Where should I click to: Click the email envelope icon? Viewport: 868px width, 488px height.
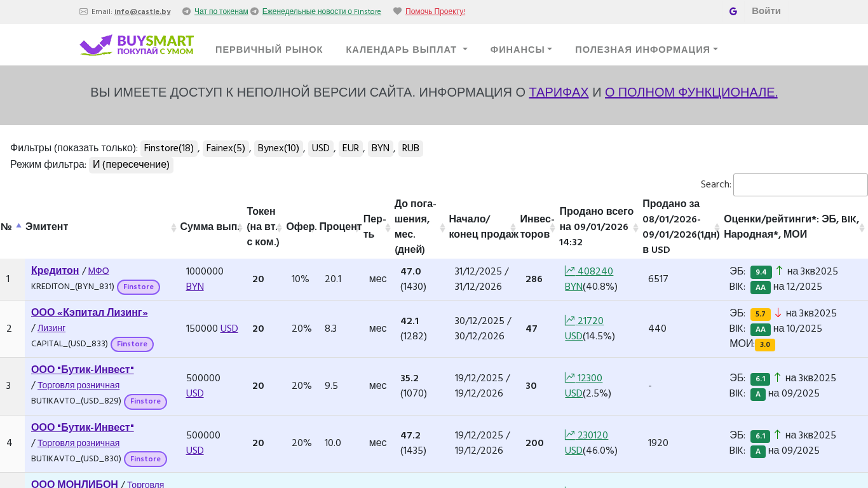coord(83,11)
